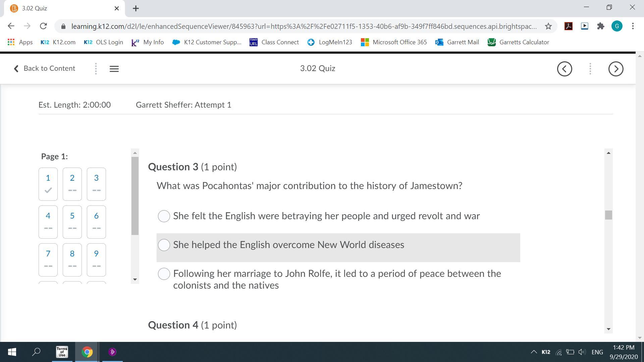The height and width of the screenshot is (362, 644).
Task: Jump to question 5 in navigator
Action: point(72,222)
